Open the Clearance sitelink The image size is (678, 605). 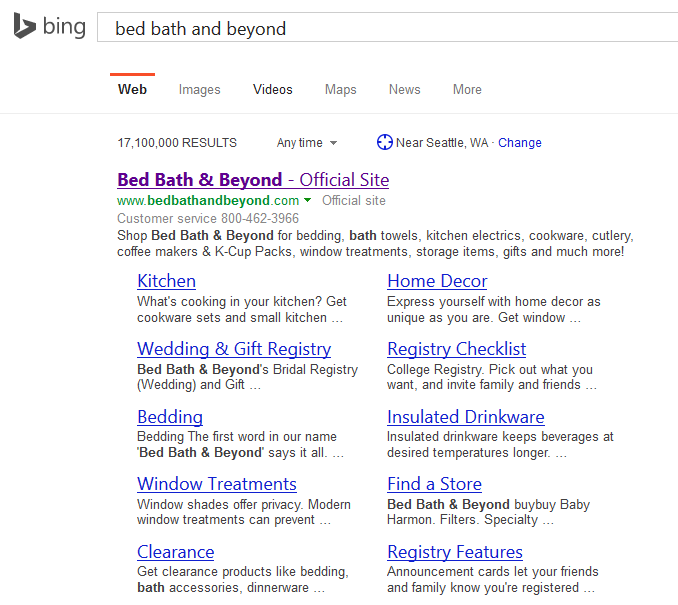[175, 552]
